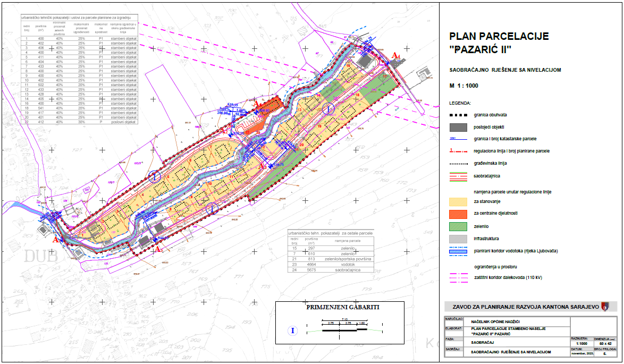This screenshot has height=364, width=624.
Task: Select the "za centralne djelatnosti" orange swatch
Action: pyautogui.click(x=458, y=214)
